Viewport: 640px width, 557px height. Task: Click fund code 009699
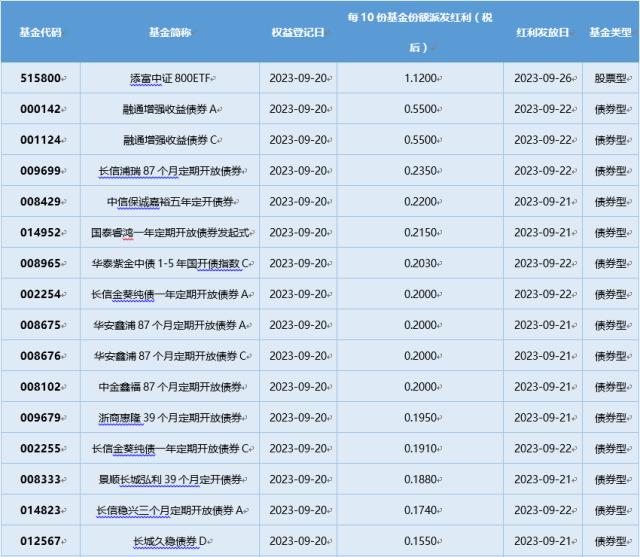40,171
